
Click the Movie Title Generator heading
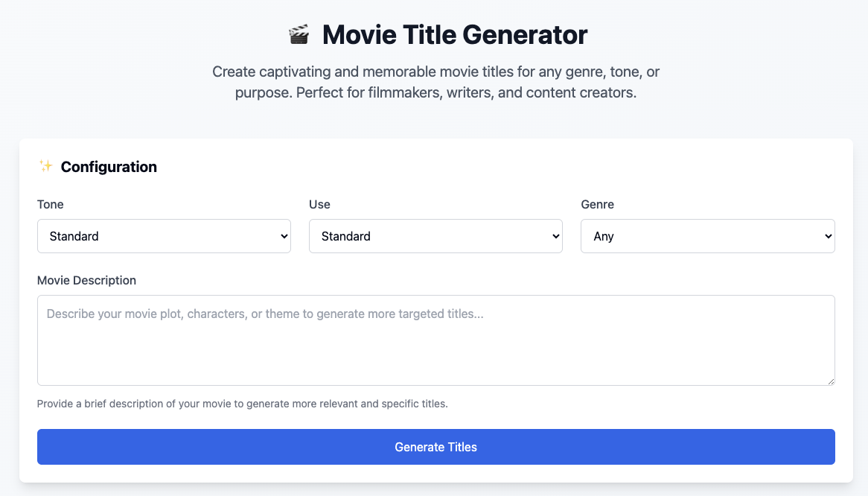click(x=453, y=34)
